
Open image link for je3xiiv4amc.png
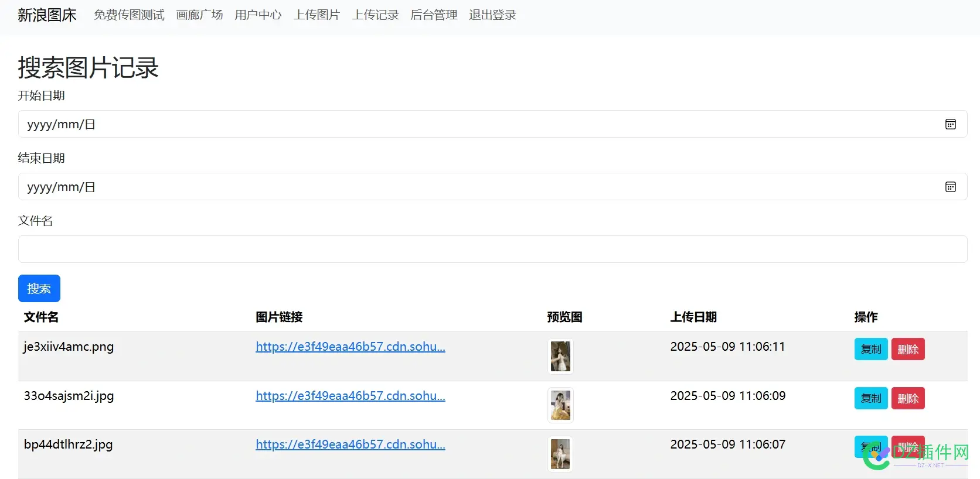[x=351, y=347]
